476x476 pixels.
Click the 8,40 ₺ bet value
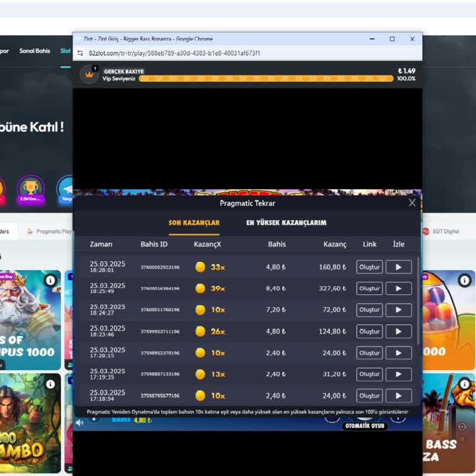[276, 288]
